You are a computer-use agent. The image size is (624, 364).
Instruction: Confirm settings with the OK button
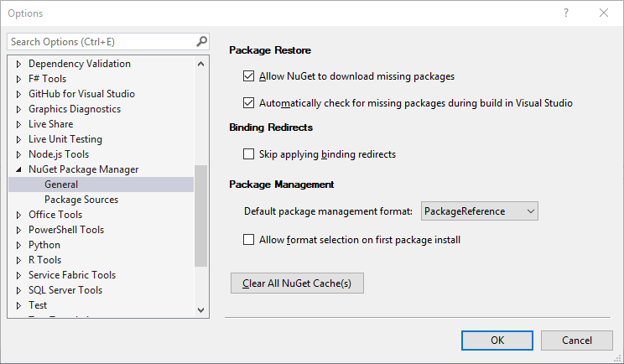(x=497, y=341)
